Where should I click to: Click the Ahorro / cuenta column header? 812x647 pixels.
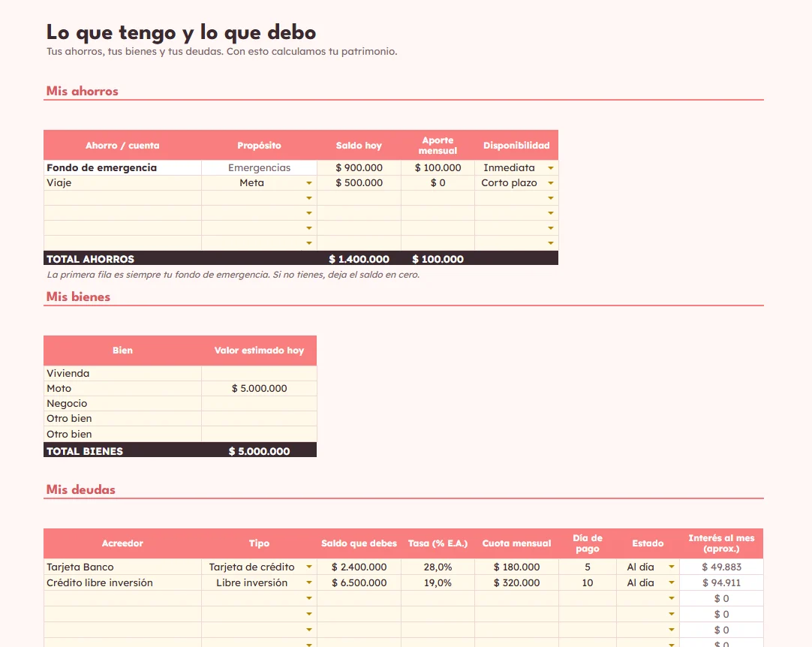[x=123, y=145]
